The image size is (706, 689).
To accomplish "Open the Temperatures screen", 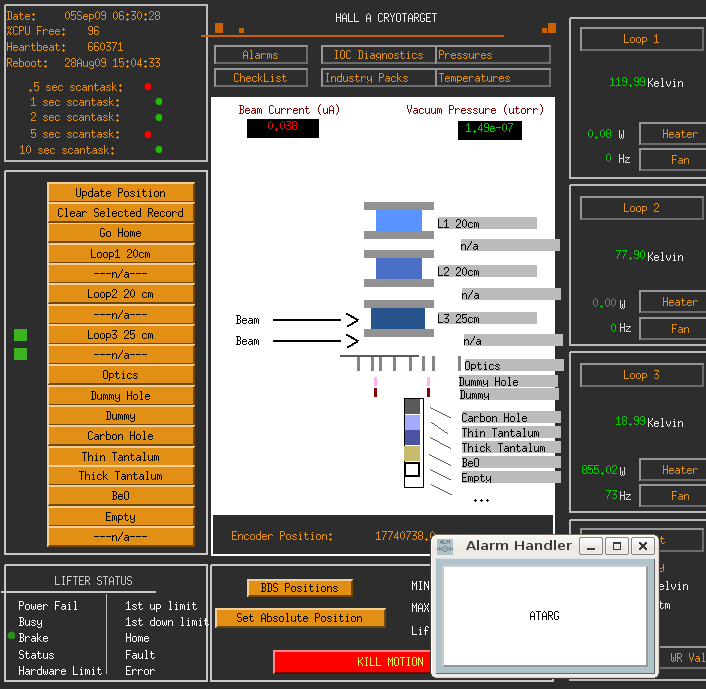I will point(493,78).
